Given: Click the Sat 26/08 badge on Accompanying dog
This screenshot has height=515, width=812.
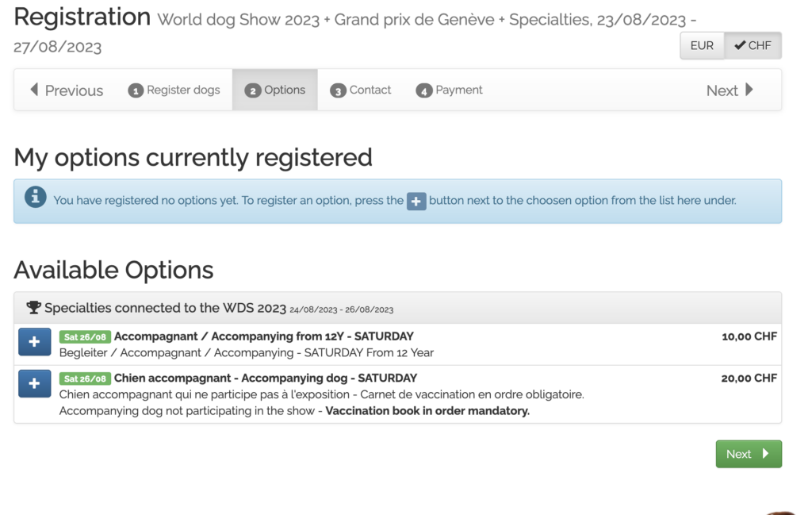Looking at the screenshot, I should tap(85, 379).
